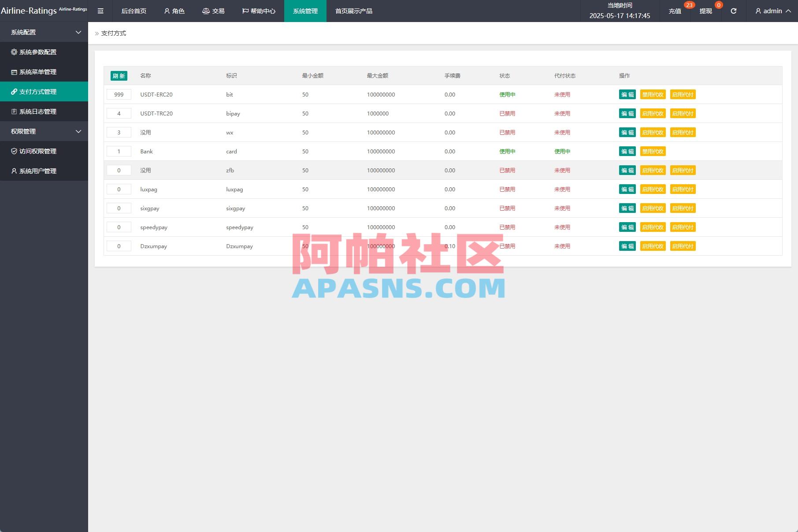798x532 pixels.
Task: Select 系统菜单管理 in the sidebar
Action: click(37, 72)
